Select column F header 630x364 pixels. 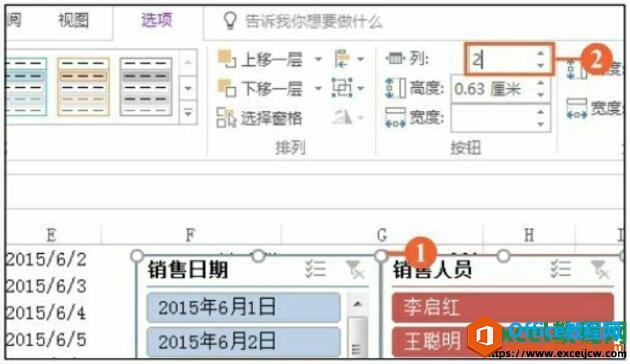pyautogui.click(x=191, y=235)
